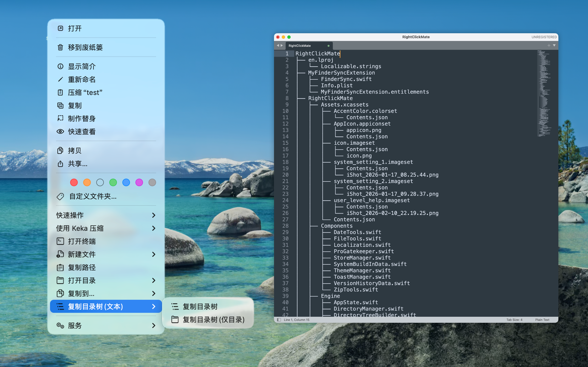Image resolution: width=588 pixels, height=367 pixels.
Task: Click the + button to open a new tab
Action: [549, 45]
